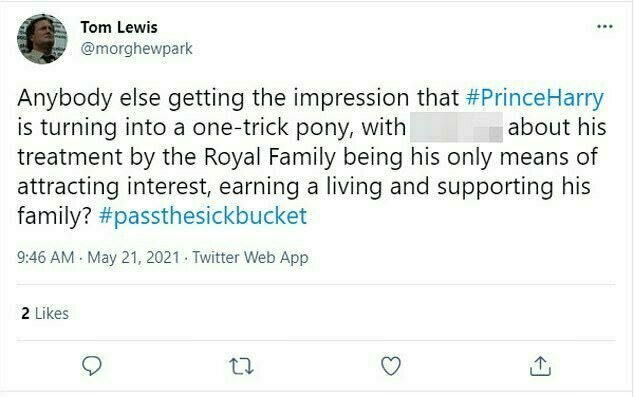This screenshot has width=634, height=397.
Task: Retweet this post via the retweet icon
Action: tap(241, 366)
